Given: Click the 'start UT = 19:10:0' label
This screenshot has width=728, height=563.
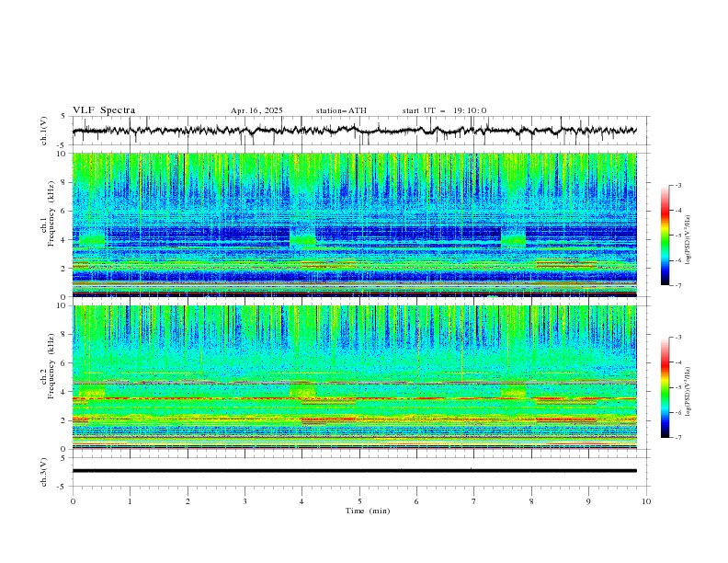Looking at the screenshot, I should point(444,110).
